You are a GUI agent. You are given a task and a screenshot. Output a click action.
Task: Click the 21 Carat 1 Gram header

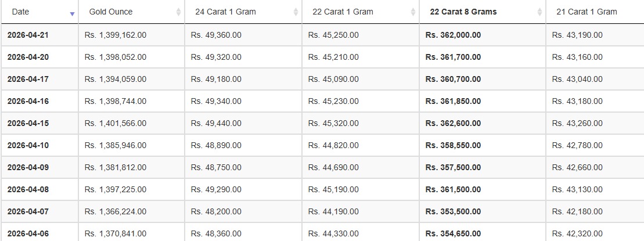(587, 12)
